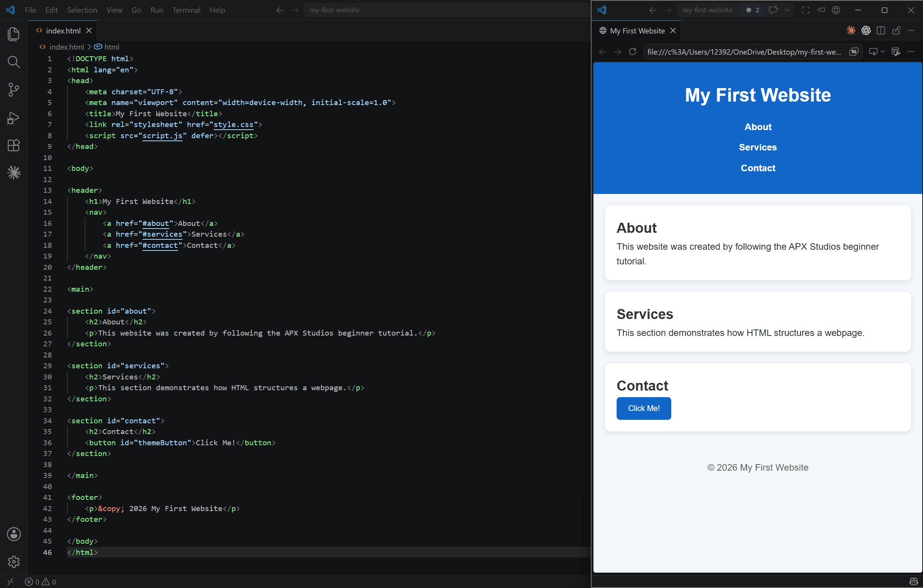Close the My First Website preview tab

(x=673, y=30)
